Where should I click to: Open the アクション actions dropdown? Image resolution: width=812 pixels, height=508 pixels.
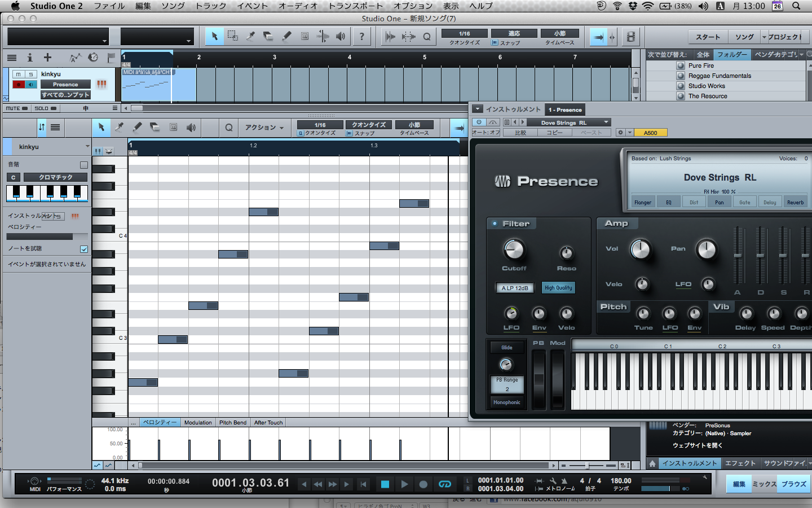[x=264, y=128]
